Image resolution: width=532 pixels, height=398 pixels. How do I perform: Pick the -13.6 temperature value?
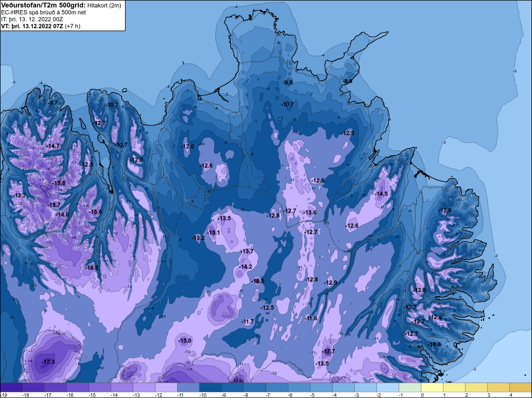[x=310, y=212]
